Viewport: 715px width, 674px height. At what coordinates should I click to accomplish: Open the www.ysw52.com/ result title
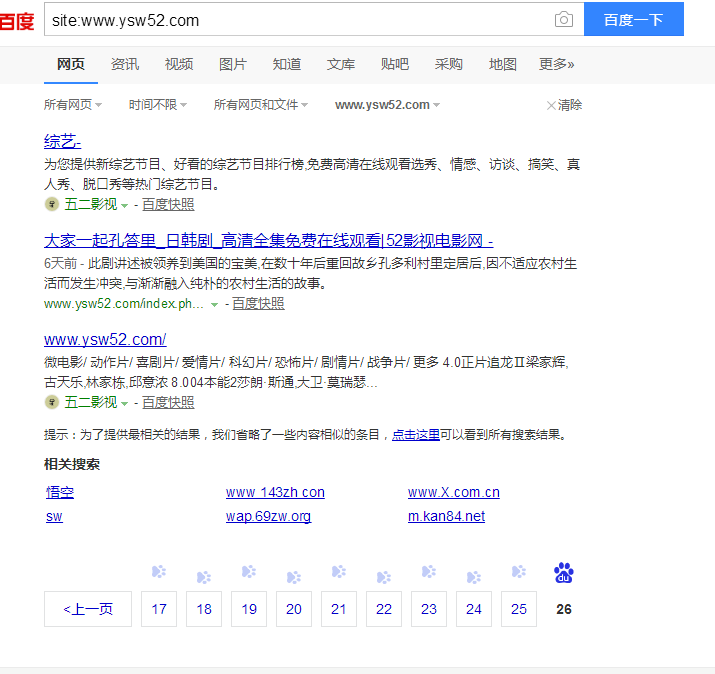point(105,339)
